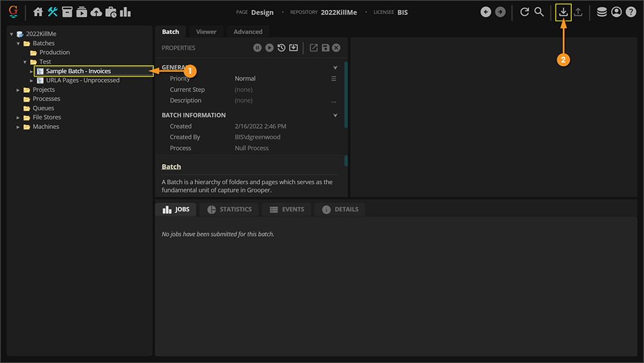644x363 pixels.
Task: Go back with the left arrow button
Action: 486,12
